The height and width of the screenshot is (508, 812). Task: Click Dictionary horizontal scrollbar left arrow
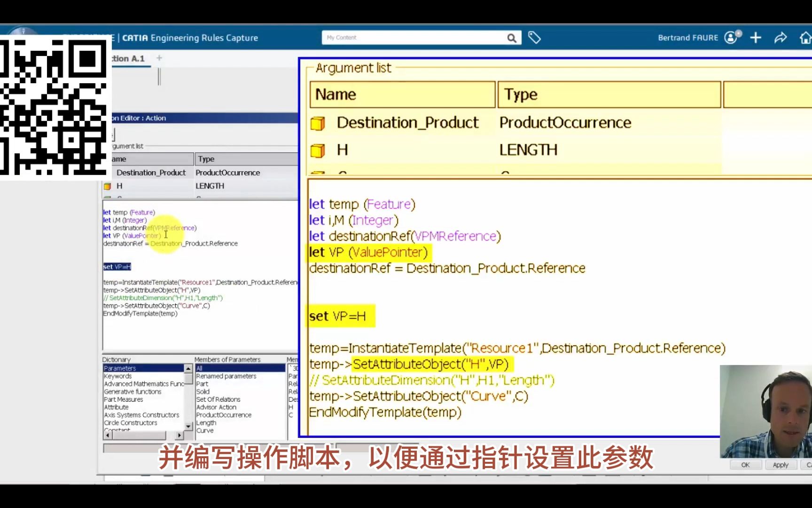(108, 435)
